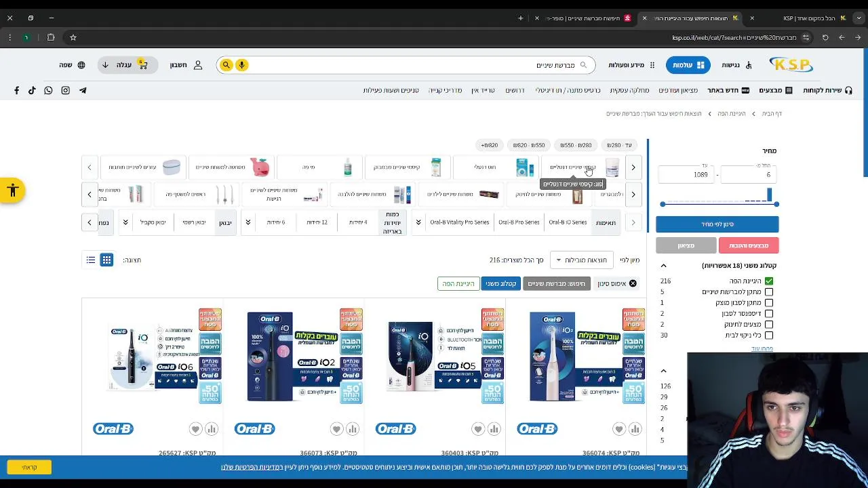Image resolution: width=868 pixels, height=488 pixels.
Task: Click the פתחו עוד link
Action: tap(762, 348)
